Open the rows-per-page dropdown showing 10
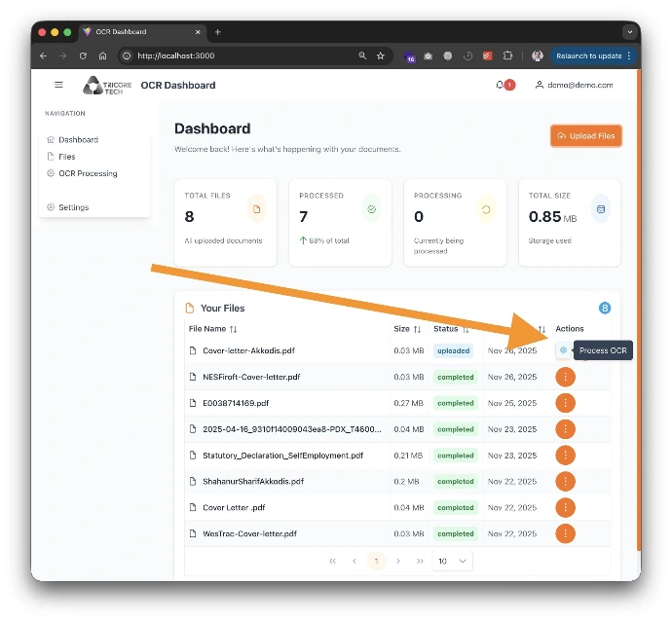This screenshot has height=622, width=672. point(453,561)
